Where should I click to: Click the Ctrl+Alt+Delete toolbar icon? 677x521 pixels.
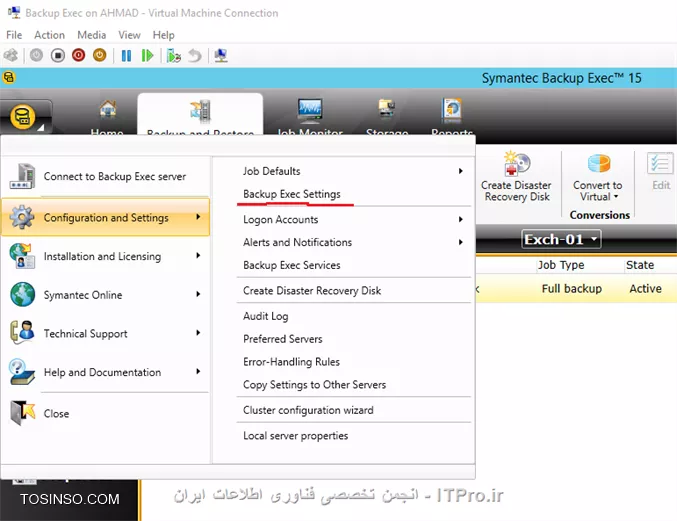[11, 55]
